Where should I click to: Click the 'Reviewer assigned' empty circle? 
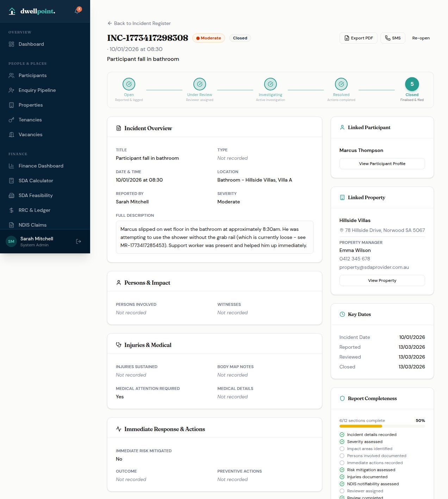pos(342,491)
